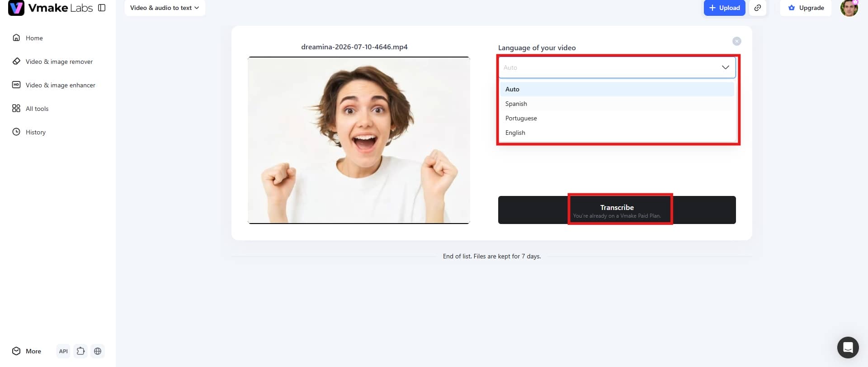
Task: Select Auto from language list
Action: tap(617, 89)
